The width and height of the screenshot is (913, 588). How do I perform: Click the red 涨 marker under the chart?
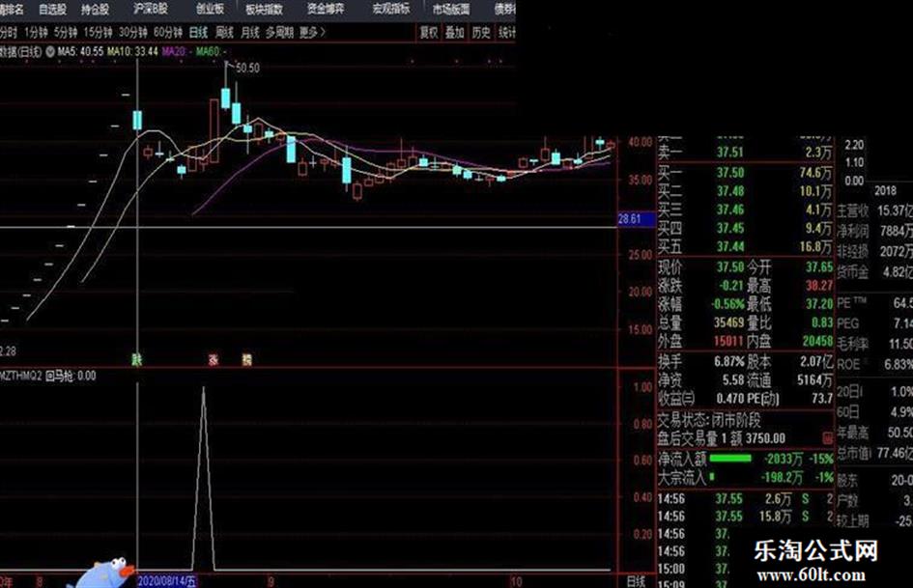coord(214,360)
